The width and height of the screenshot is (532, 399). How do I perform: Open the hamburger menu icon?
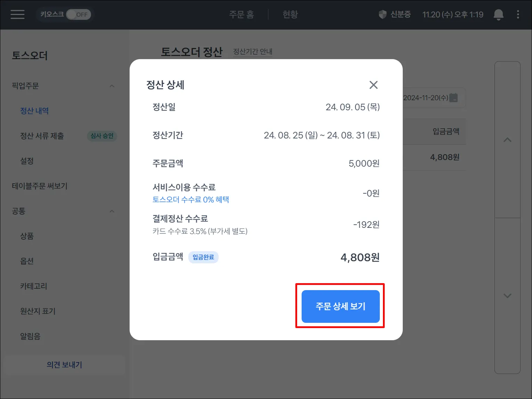pyautogui.click(x=17, y=14)
